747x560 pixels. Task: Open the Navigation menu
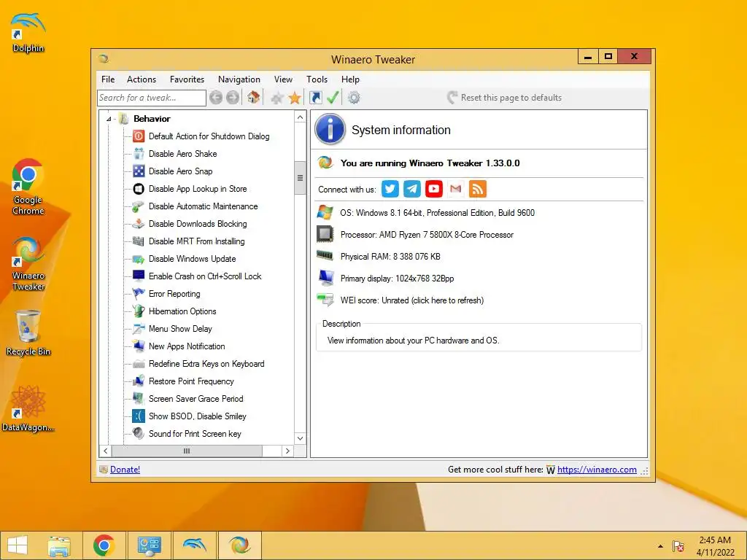pos(239,79)
